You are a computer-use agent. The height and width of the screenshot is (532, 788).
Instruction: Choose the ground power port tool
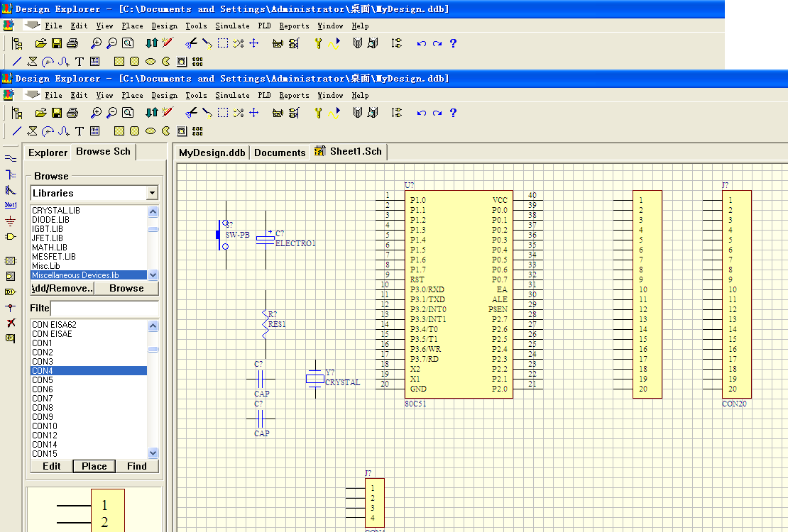(x=11, y=221)
